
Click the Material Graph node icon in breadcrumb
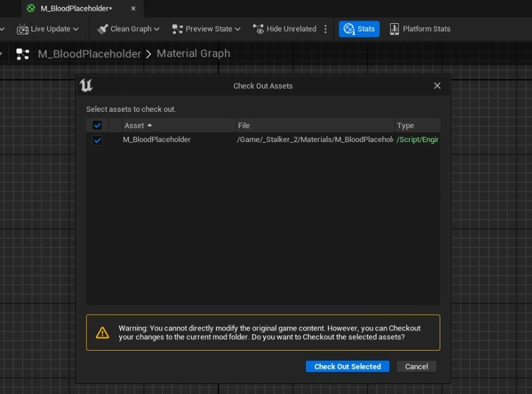23,53
